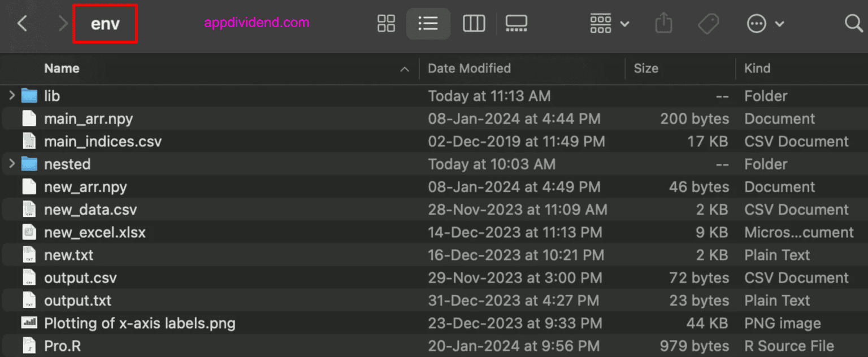Navigate back with the back arrow
This screenshot has width=868, height=357.
coord(21,23)
